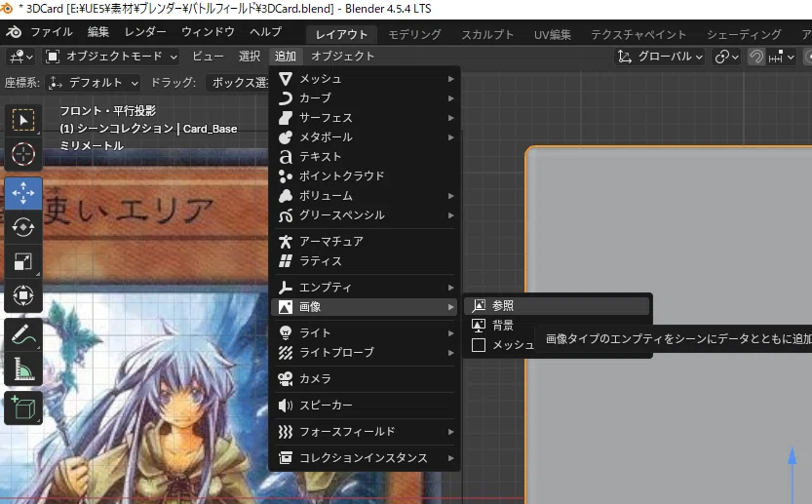The image size is (812, 504).
Task: Open the ビュー menu in viewport header
Action: point(208,57)
